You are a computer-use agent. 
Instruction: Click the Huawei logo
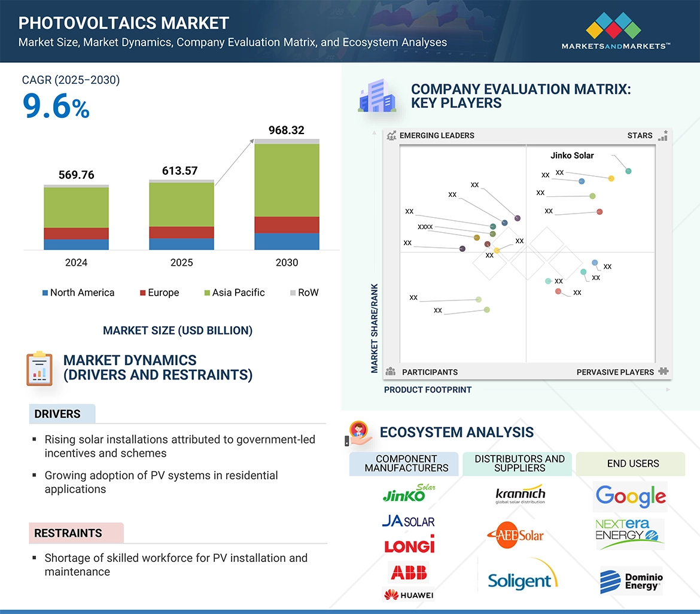[x=409, y=594]
